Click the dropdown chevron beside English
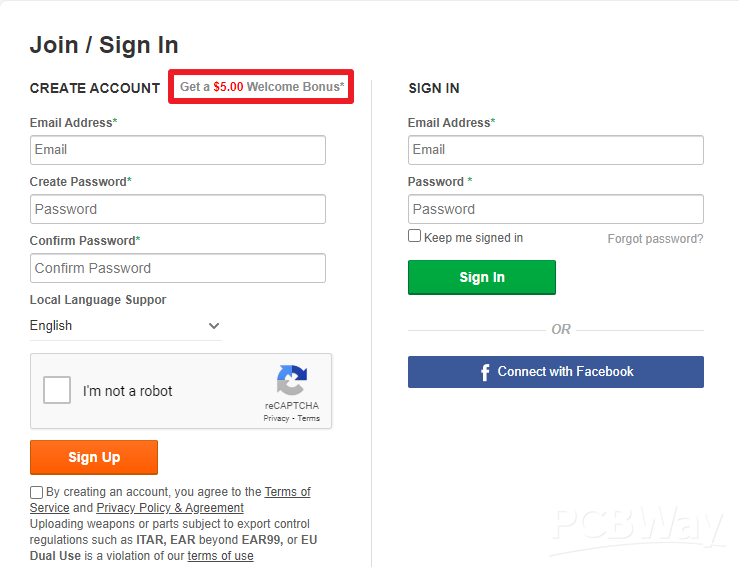 pyautogui.click(x=213, y=326)
